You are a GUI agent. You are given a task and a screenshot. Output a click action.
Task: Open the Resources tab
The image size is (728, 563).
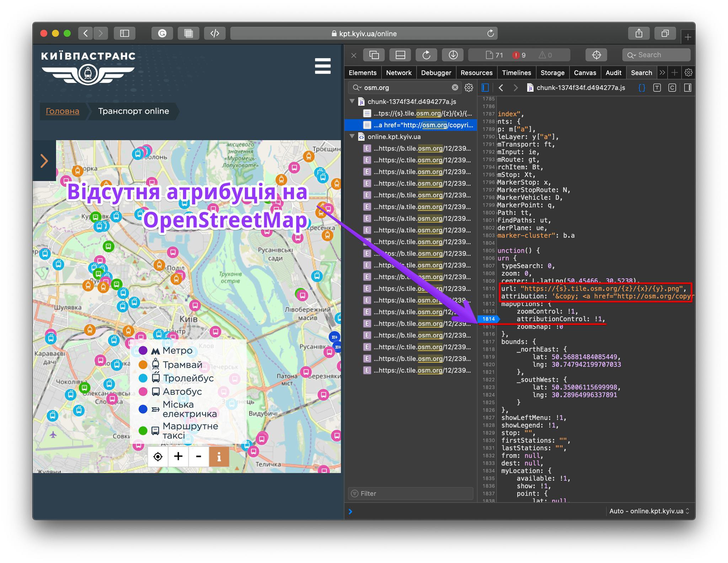pyautogui.click(x=476, y=73)
